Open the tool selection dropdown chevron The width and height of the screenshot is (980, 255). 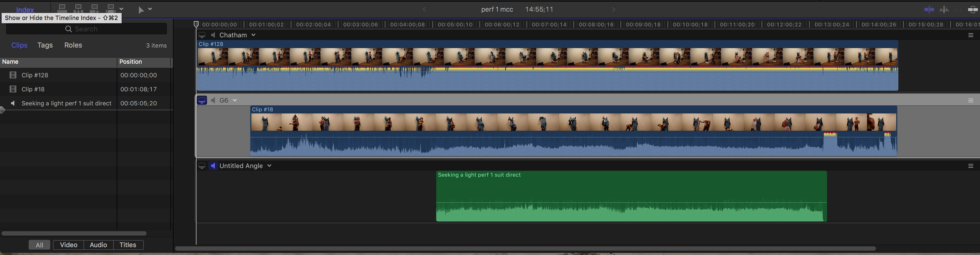click(x=150, y=9)
